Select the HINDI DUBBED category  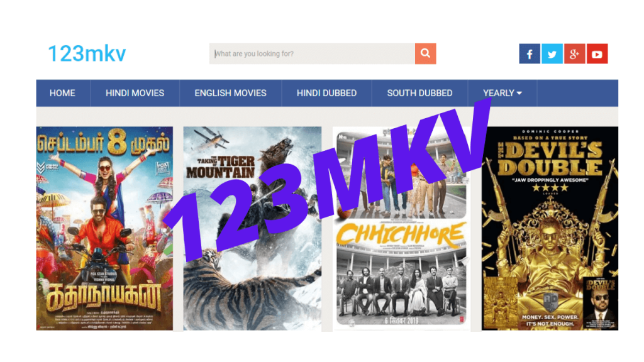point(326,93)
